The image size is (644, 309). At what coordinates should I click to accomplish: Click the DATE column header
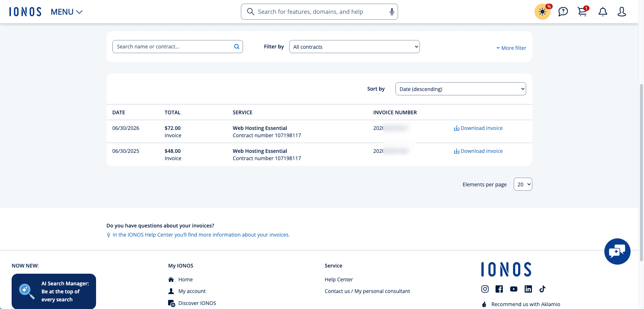(119, 112)
